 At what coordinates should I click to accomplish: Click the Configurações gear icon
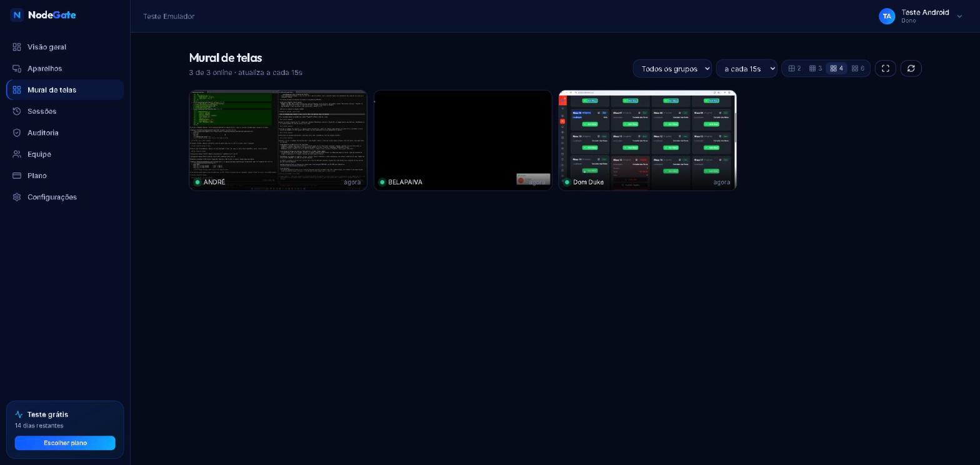click(x=17, y=197)
